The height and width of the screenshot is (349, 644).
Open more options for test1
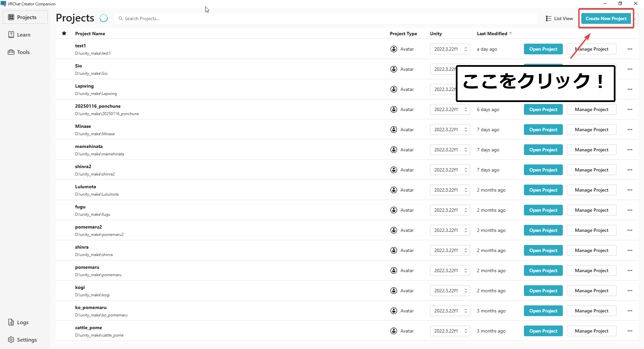click(x=630, y=49)
